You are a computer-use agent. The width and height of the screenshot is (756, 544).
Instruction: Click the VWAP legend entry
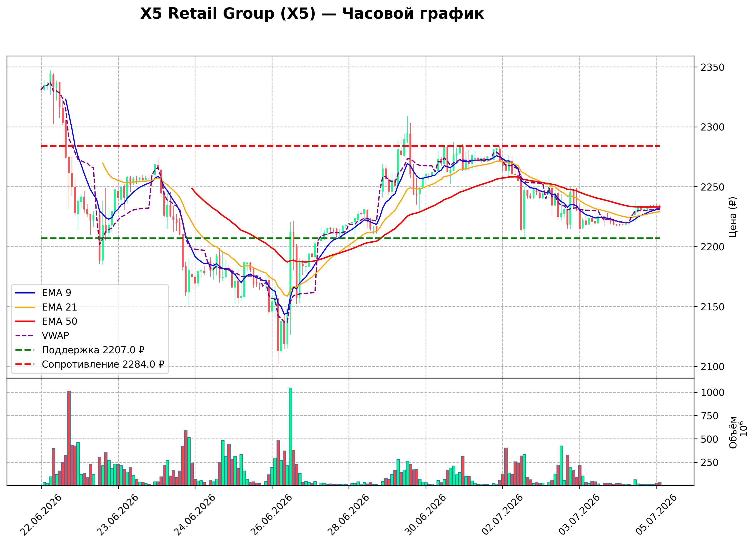point(42,336)
